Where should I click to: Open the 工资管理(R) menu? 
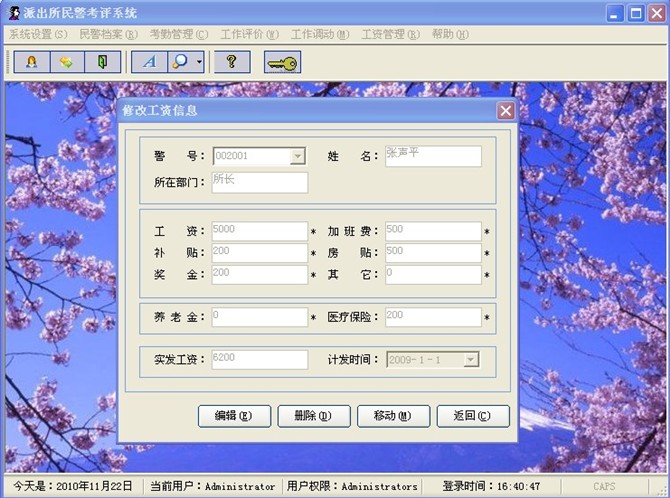tap(391, 34)
